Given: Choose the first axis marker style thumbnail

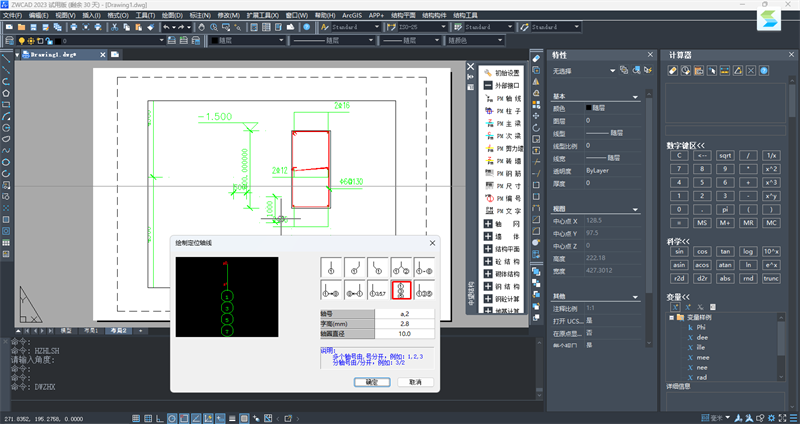Looking at the screenshot, I should coord(331,267).
